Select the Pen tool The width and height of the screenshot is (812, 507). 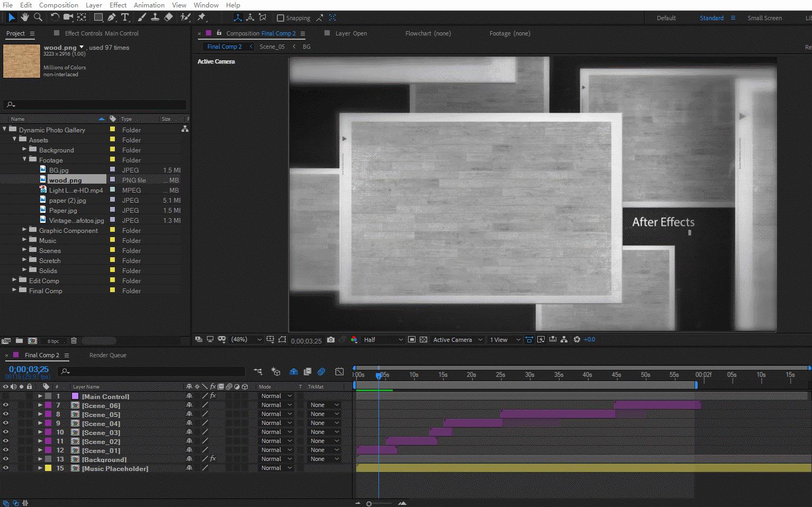click(x=112, y=17)
